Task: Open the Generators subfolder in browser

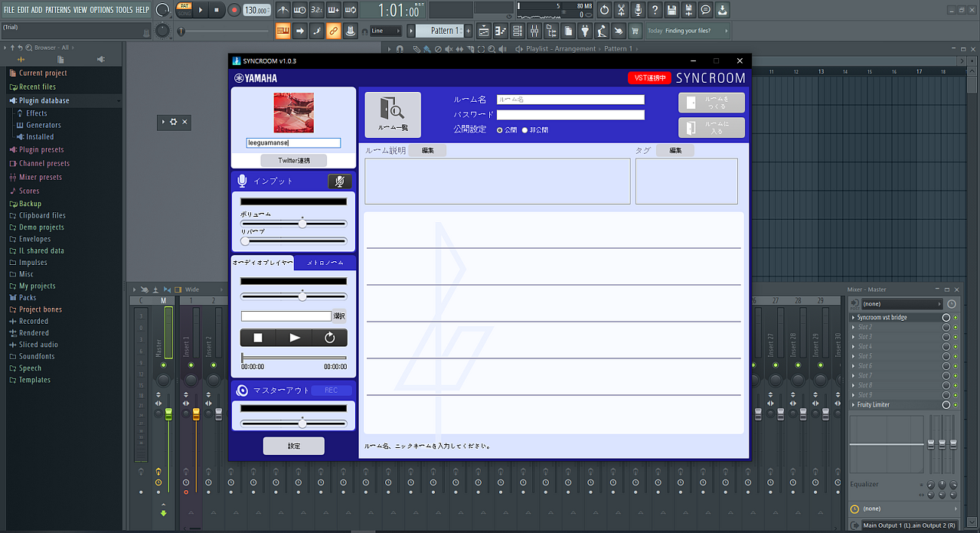Action: pos(44,125)
